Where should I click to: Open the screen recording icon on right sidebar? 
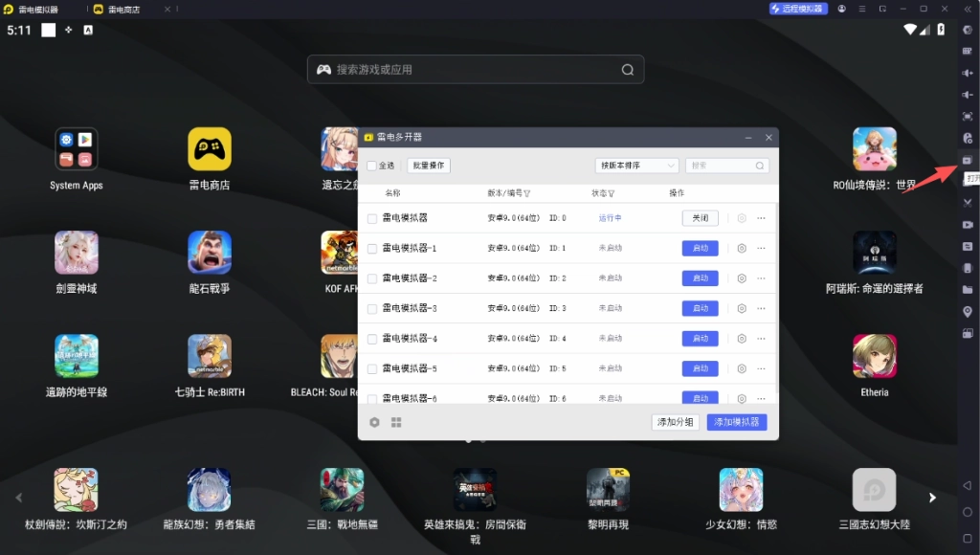click(969, 225)
